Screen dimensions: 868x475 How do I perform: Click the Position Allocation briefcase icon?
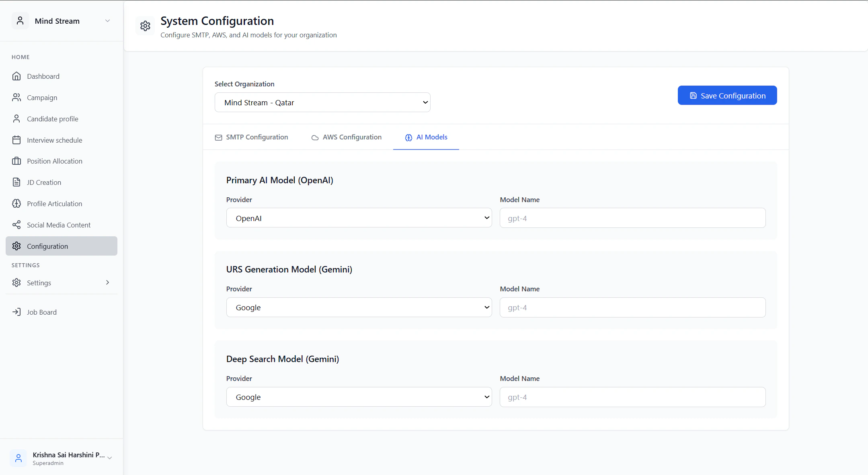(x=16, y=161)
